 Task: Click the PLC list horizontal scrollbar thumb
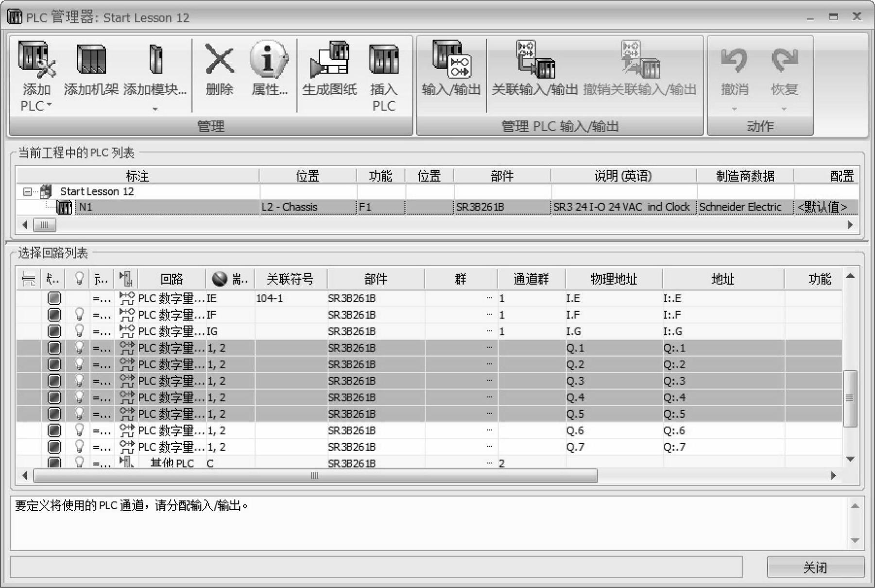pyautogui.click(x=44, y=225)
